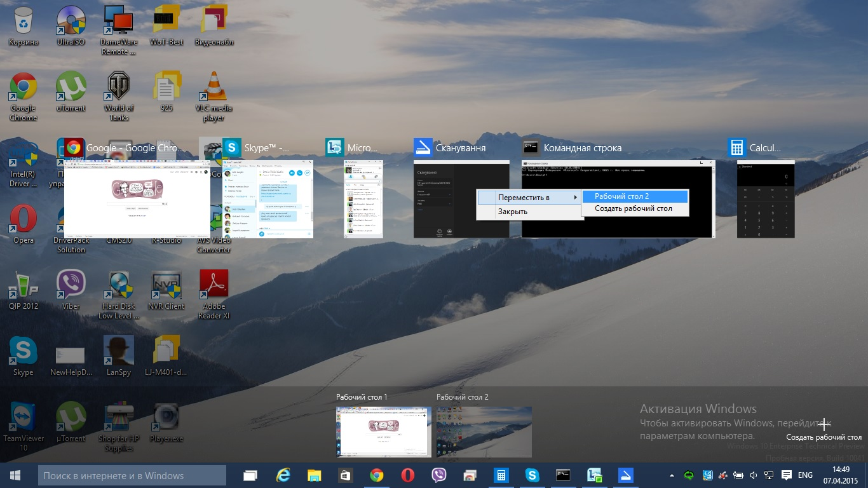The image size is (868, 488).
Task: Click the Windows Start button
Action: point(15,475)
